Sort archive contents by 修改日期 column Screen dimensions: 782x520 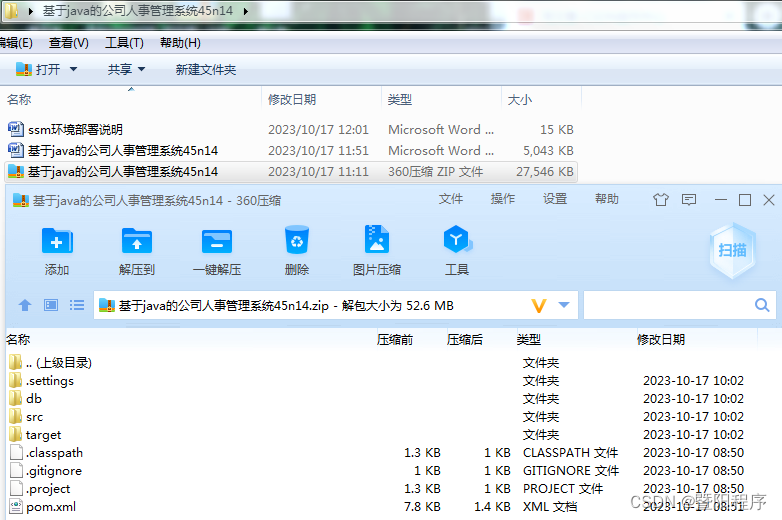point(661,340)
